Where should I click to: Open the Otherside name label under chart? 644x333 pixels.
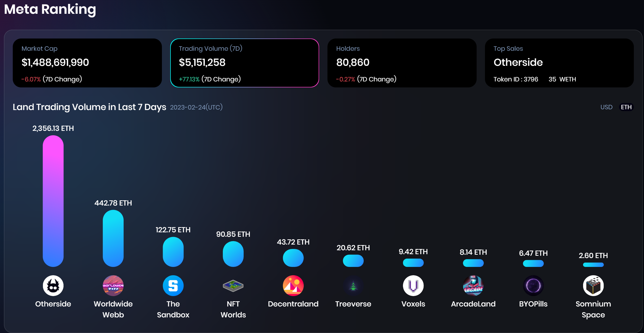[x=53, y=304]
